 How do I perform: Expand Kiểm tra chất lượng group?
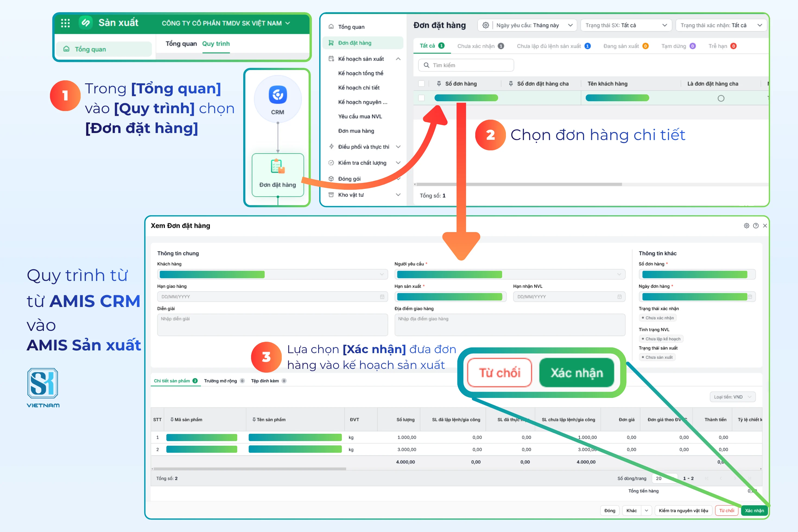(398, 163)
